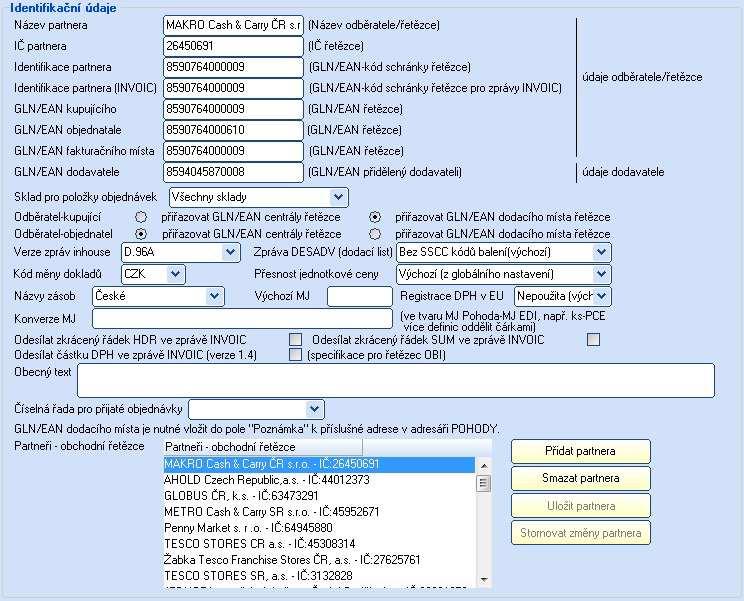This screenshot has height=601, width=744.
Task: Select dodací místo radio for Odběratel-kupující
Action: point(375,217)
